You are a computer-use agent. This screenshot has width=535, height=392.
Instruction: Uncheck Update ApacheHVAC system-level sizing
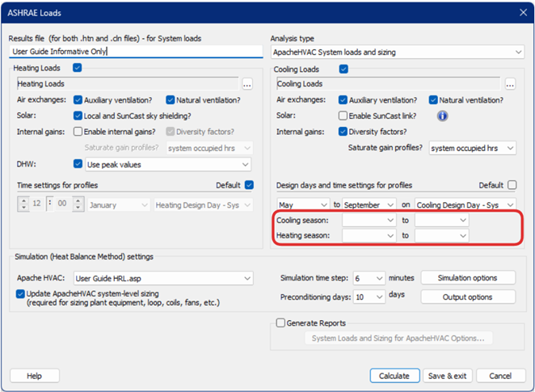20,293
